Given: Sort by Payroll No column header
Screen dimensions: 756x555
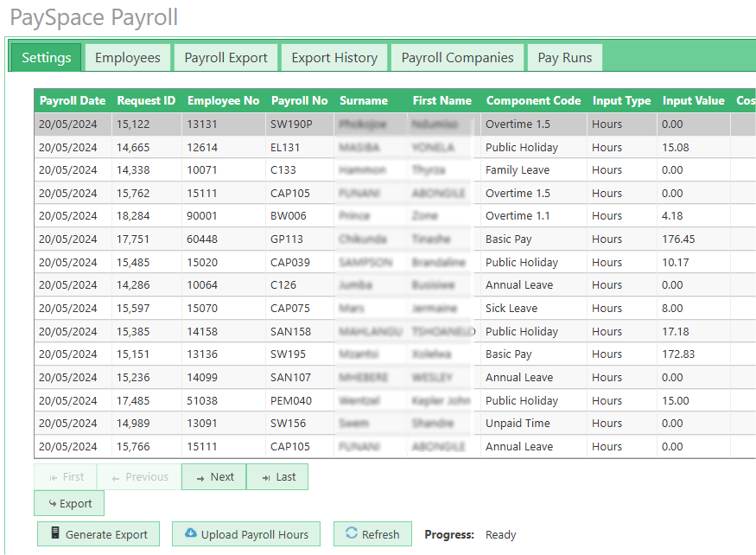Looking at the screenshot, I should click(x=300, y=100).
